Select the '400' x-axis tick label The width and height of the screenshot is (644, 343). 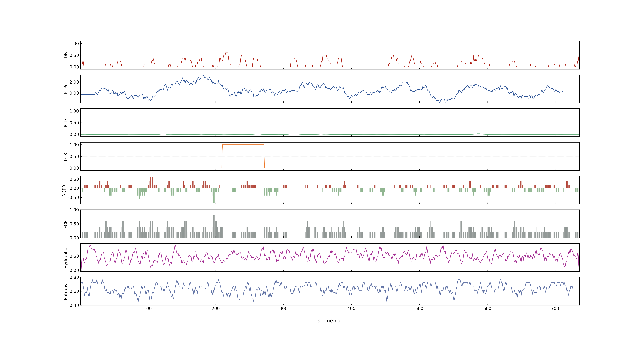coord(351,309)
